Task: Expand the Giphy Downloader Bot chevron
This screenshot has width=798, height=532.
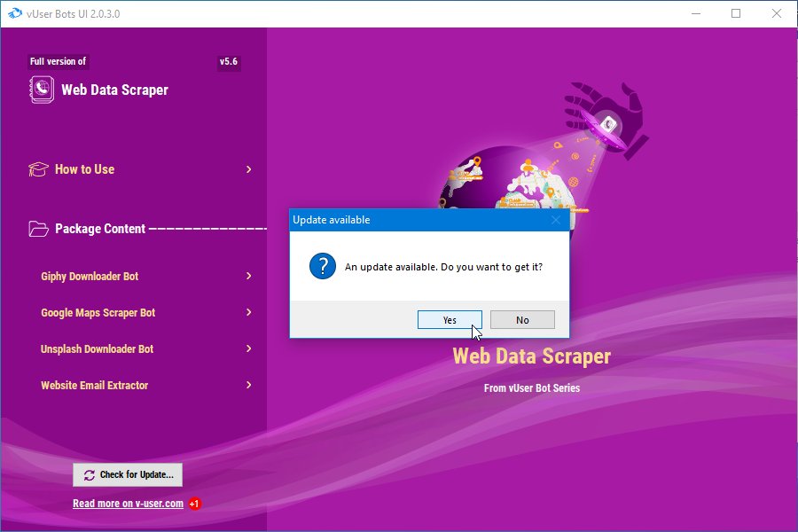Action: (249, 276)
